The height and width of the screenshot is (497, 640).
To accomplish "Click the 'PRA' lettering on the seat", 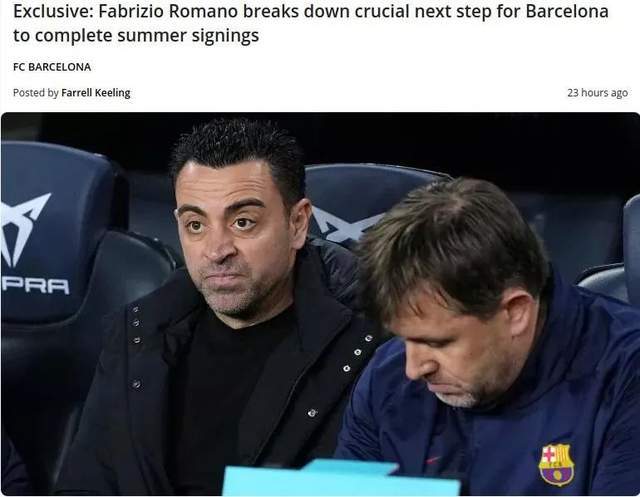I will (x=35, y=286).
